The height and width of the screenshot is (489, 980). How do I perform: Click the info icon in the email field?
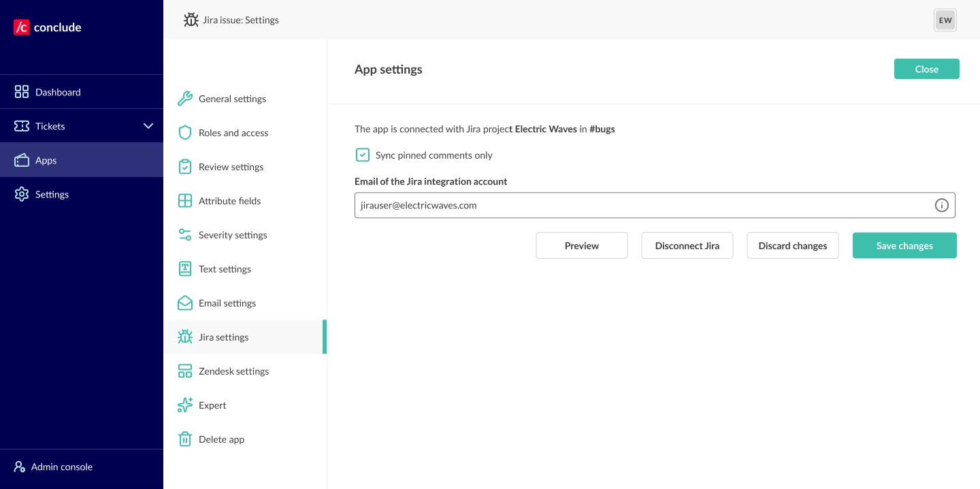click(x=941, y=205)
